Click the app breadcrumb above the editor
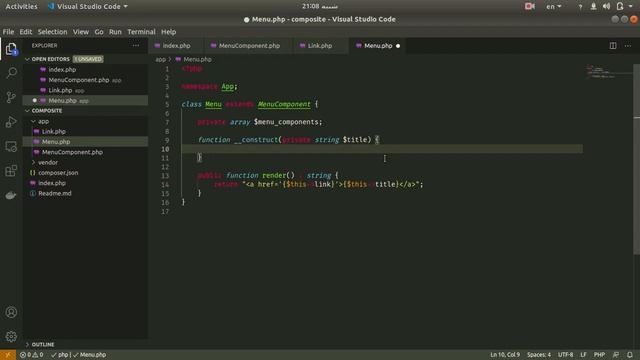Image resolution: width=640 pixels, height=360 pixels. (x=160, y=59)
